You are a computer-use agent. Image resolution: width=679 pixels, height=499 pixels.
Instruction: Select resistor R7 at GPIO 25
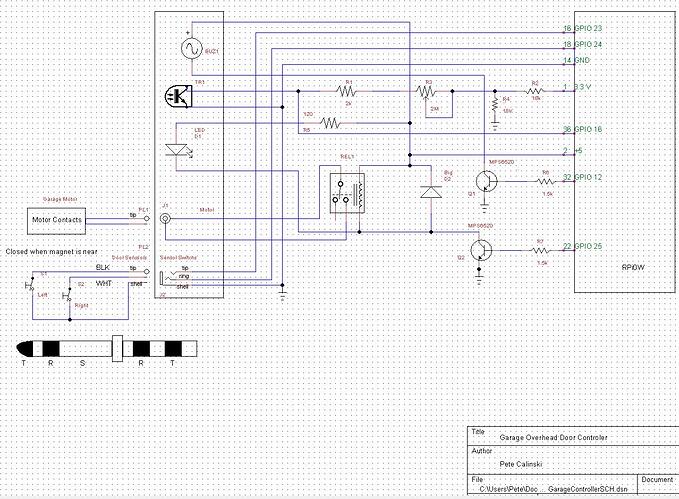[x=540, y=250]
